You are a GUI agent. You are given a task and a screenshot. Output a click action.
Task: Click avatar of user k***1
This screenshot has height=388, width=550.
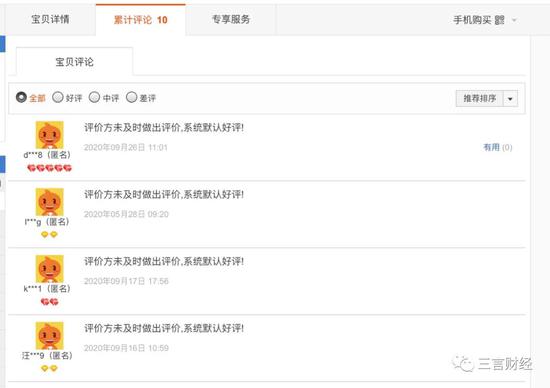point(49,269)
